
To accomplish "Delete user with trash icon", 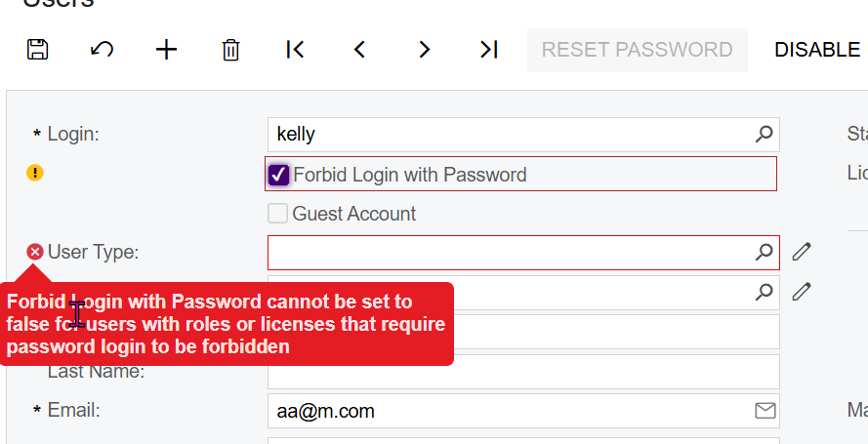I will tap(230, 50).
